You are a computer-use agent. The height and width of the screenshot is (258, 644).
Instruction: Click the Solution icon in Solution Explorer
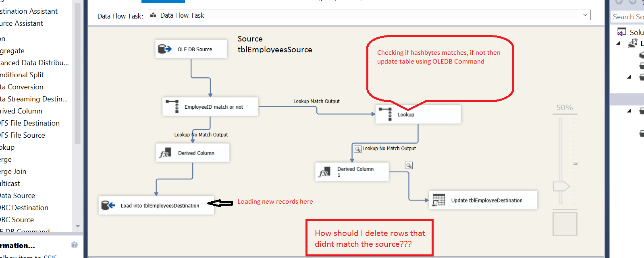[x=622, y=32]
